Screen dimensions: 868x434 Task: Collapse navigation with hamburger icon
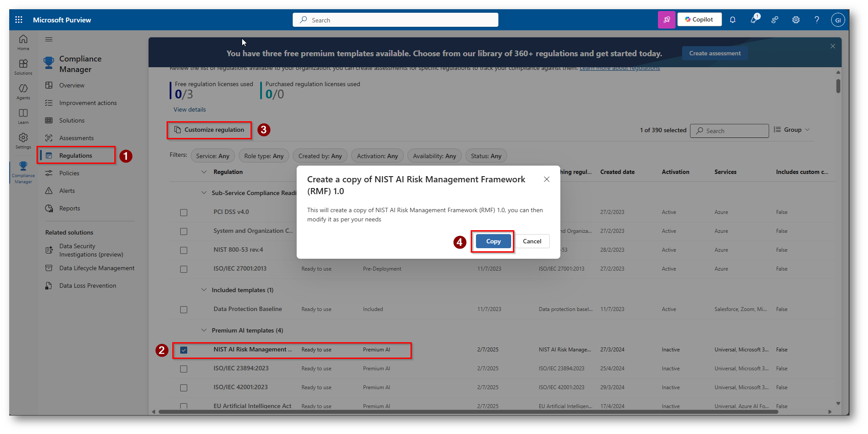coord(49,40)
